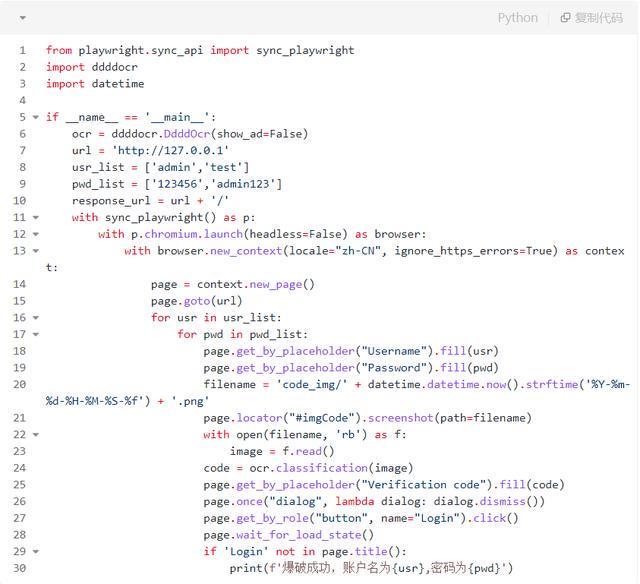This screenshot has width=640, height=584.
Task: Click the print statement on line 30
Action: tap(370, 568)
